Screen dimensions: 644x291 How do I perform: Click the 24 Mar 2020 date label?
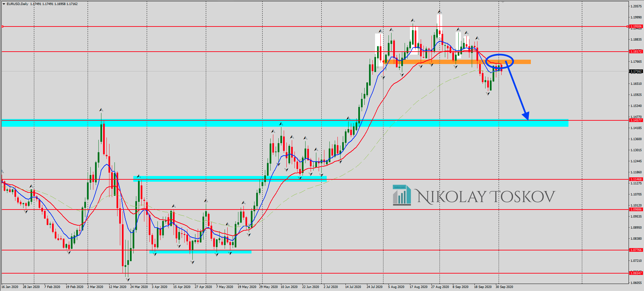point(139,287)
